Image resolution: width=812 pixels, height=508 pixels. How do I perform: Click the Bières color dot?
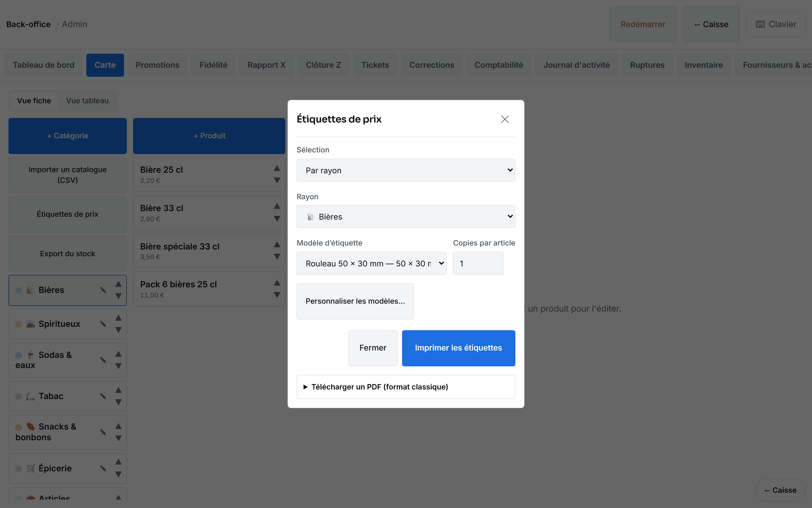19,290
